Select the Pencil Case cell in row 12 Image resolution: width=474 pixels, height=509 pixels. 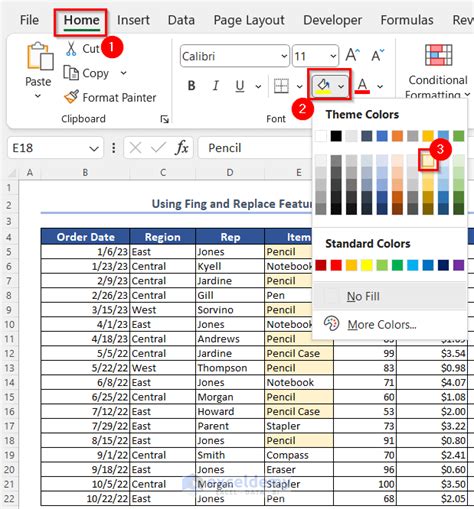299,353
